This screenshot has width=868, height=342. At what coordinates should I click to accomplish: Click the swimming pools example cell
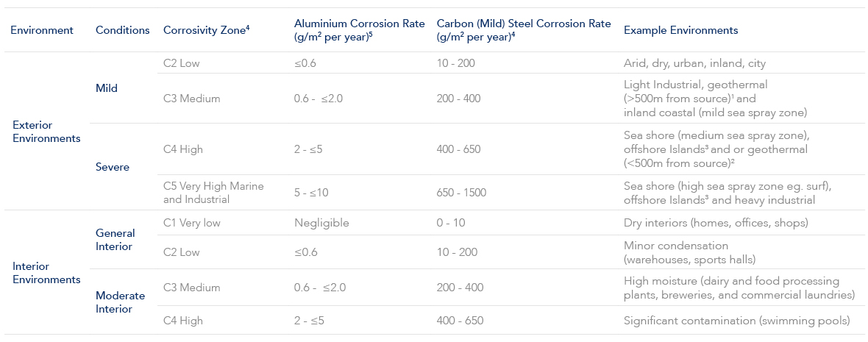[x=736, y=321]
